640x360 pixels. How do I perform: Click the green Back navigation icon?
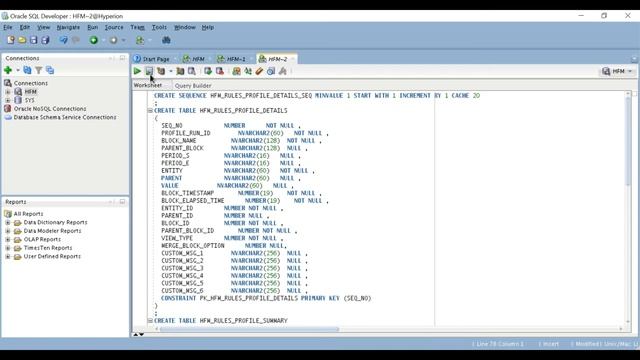94,40
